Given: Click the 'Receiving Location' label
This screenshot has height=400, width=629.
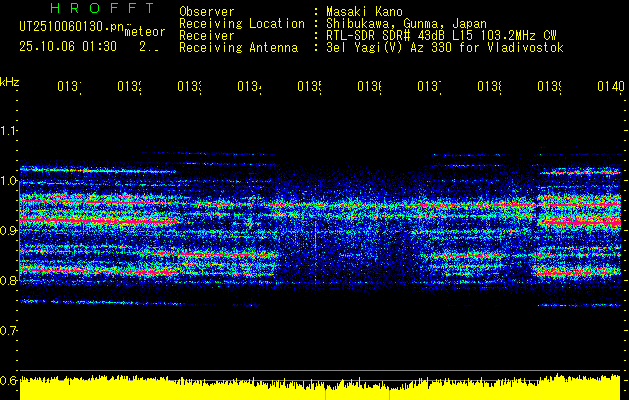Looking at the screenshot, I should [242, 24].
